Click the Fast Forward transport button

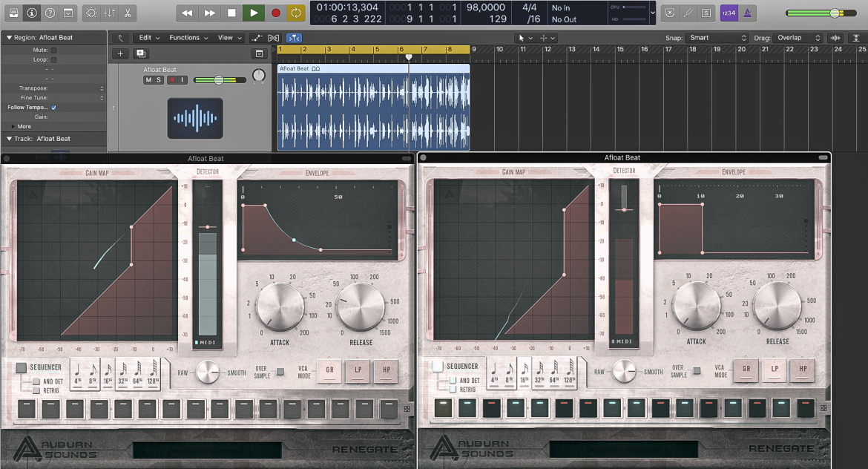209,13
